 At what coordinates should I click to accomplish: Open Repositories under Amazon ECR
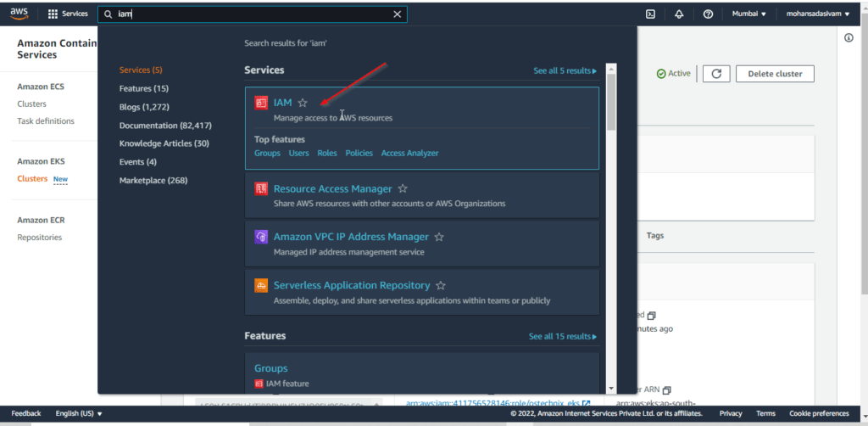39,238
